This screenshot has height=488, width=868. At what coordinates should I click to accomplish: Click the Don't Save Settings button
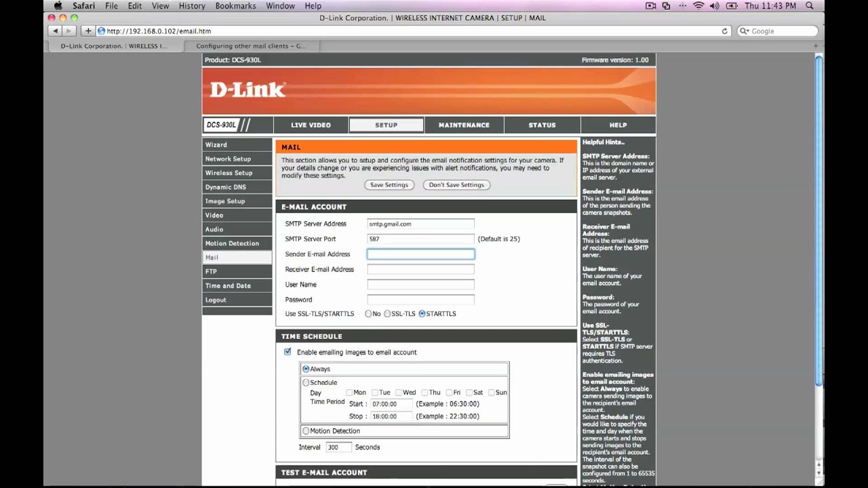[456, 185]
